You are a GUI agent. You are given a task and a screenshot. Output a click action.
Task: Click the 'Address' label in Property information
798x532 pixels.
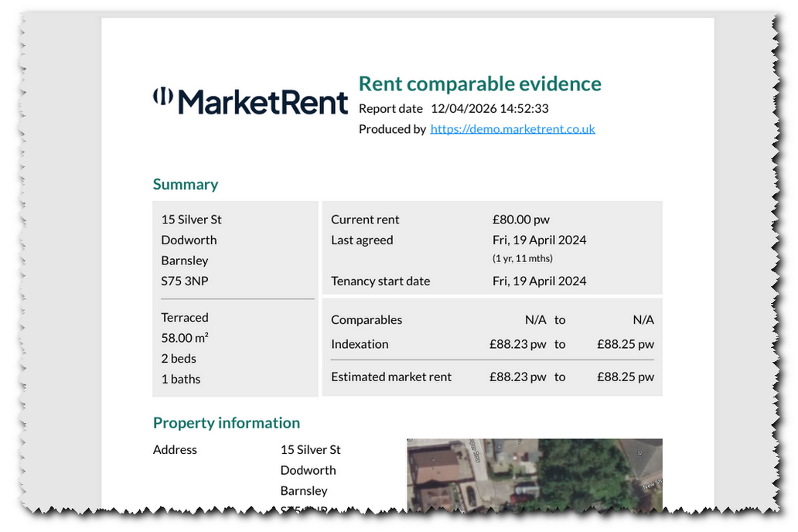(175, 449)
